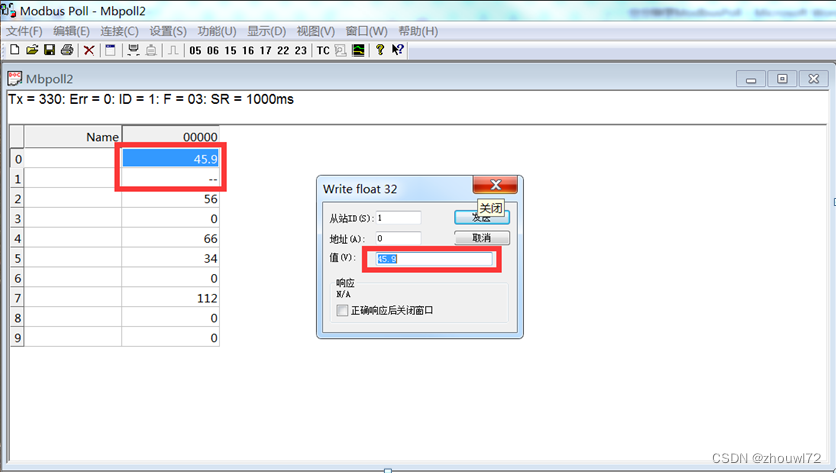Open the 编辑(E) menu
This screenshot has height=473, width=836.
tap(71, 31)
